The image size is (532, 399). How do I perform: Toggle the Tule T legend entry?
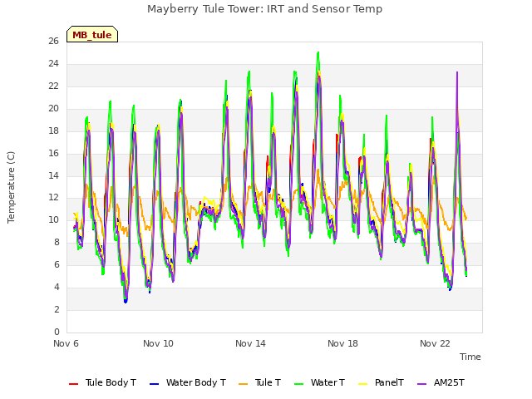tap(260, 382)
